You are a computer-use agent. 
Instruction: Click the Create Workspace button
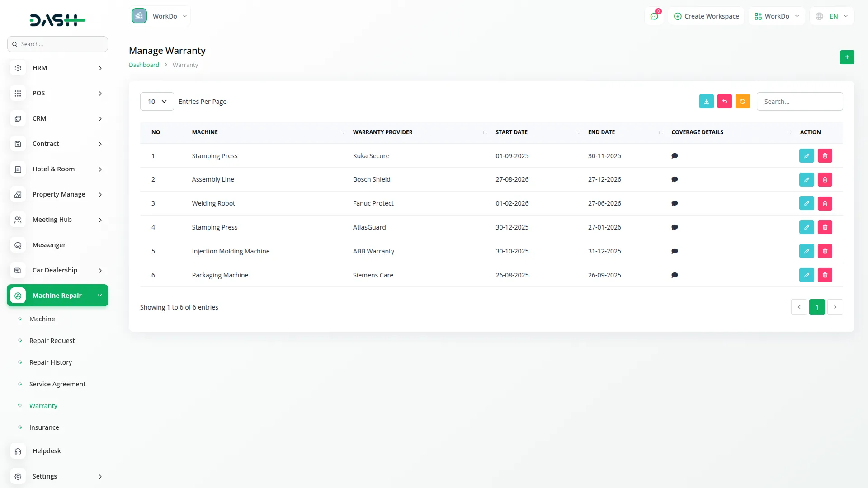click(x=706, y=16)
